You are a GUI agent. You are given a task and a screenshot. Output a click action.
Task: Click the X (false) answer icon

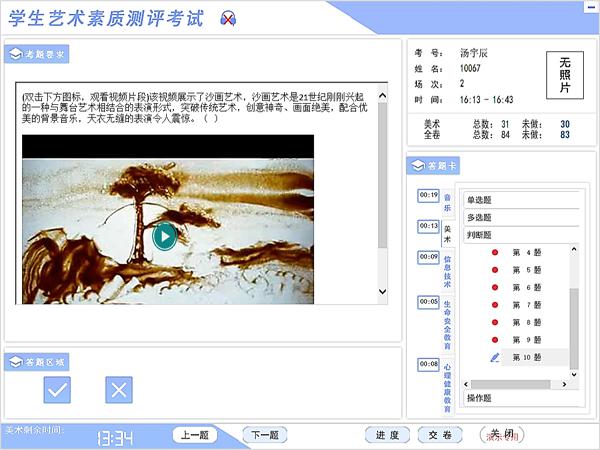(118, 389)
